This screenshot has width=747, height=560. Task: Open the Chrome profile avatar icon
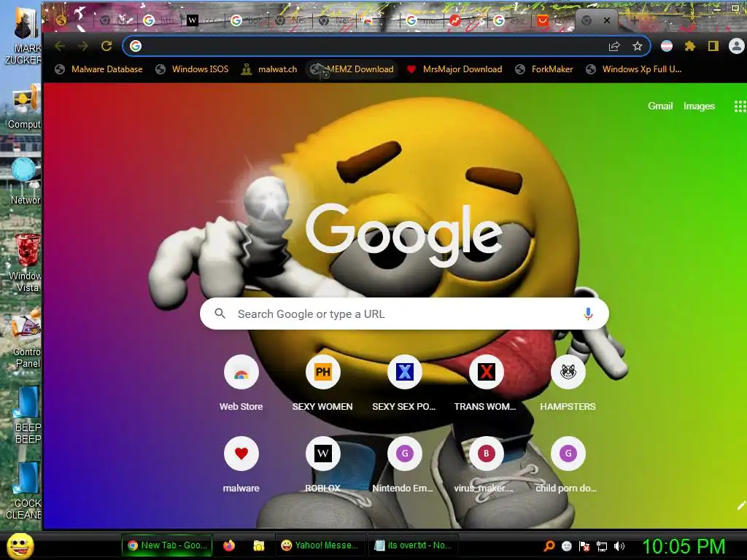(737, 46)
